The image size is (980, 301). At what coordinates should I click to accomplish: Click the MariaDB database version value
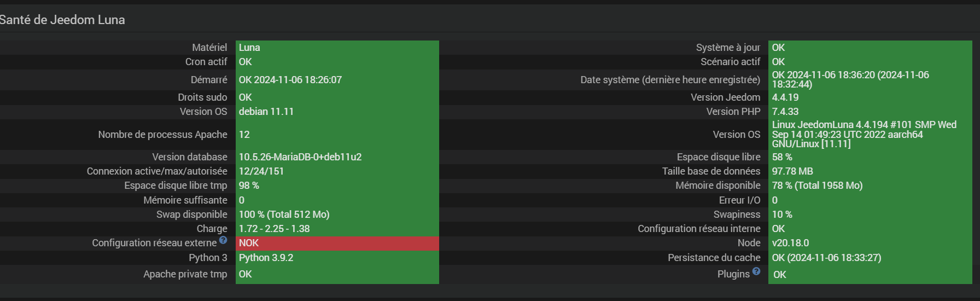[x=300, y=157]
